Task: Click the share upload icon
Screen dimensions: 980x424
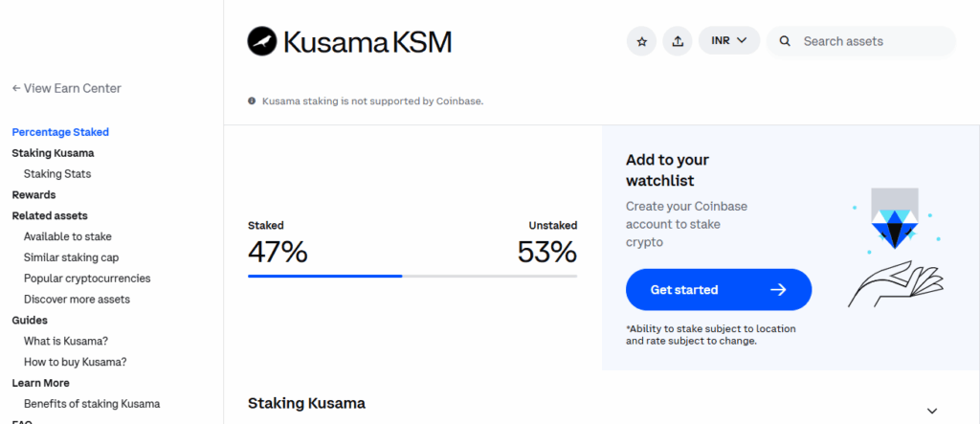Action: (678, 41)
